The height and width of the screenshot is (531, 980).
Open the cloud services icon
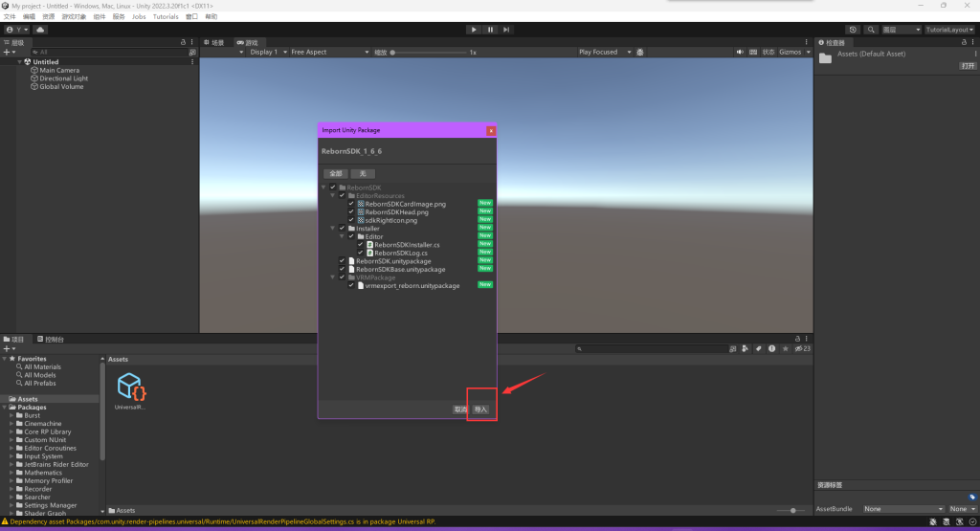point(41,30)
